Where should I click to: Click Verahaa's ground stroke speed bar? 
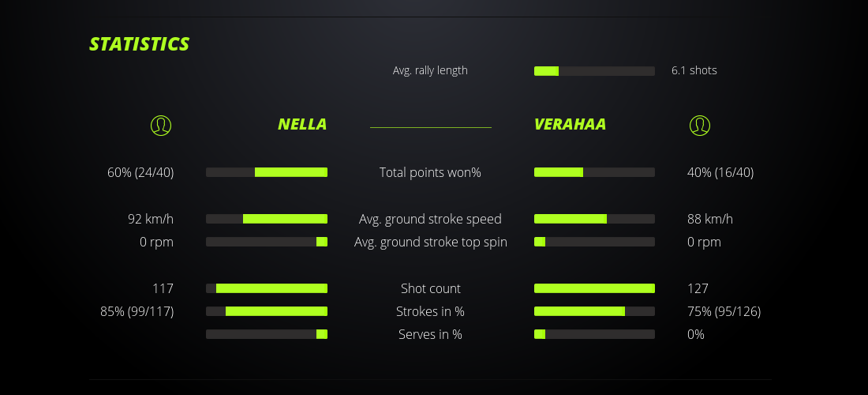click(594, 219)
